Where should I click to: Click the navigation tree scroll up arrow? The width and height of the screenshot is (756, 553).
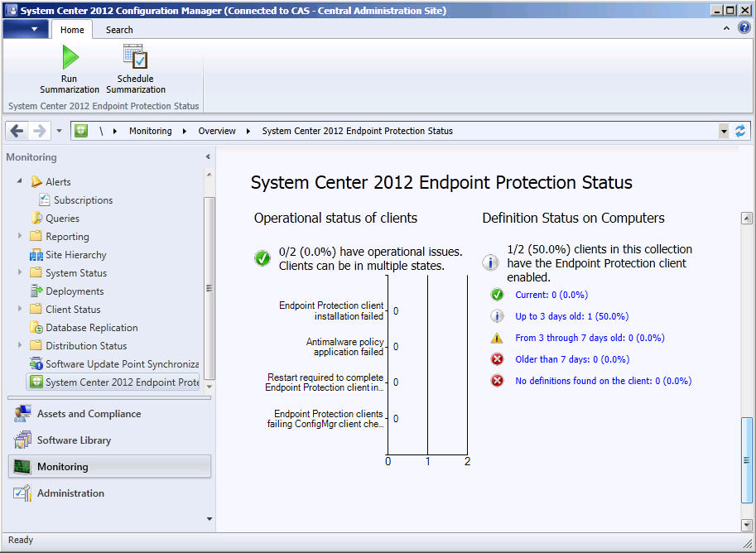pos(209,175)
